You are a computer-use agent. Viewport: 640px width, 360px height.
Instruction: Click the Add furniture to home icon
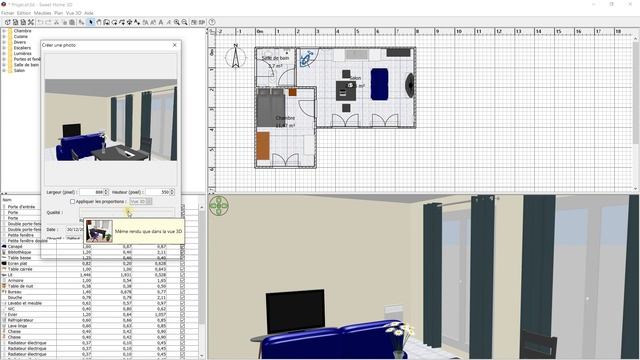tap(81, 22)
